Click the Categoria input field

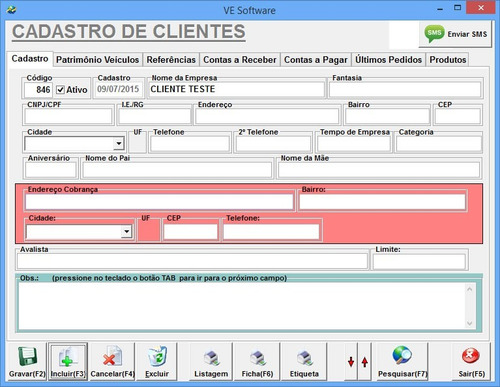click(439, 144)
